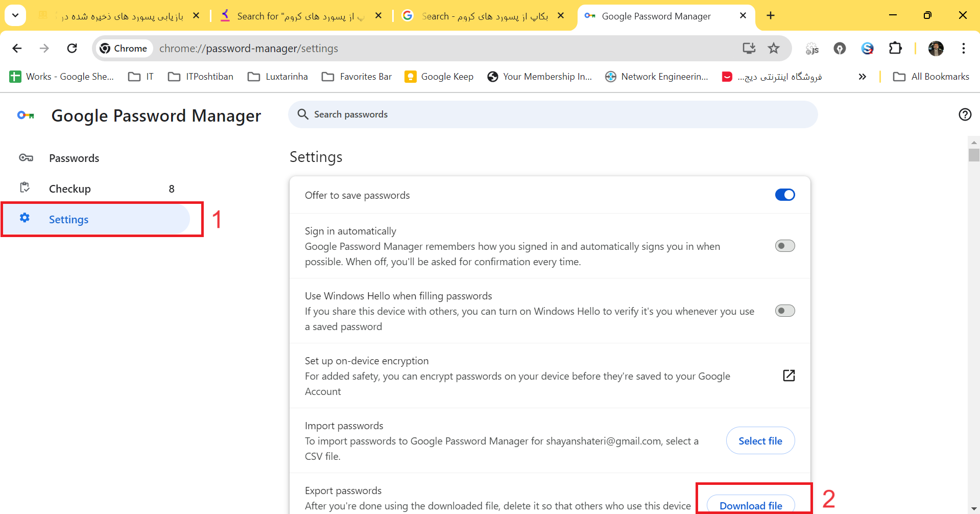Select Passwords in the sidebar
980x514 pixels.
pos(95,158)
